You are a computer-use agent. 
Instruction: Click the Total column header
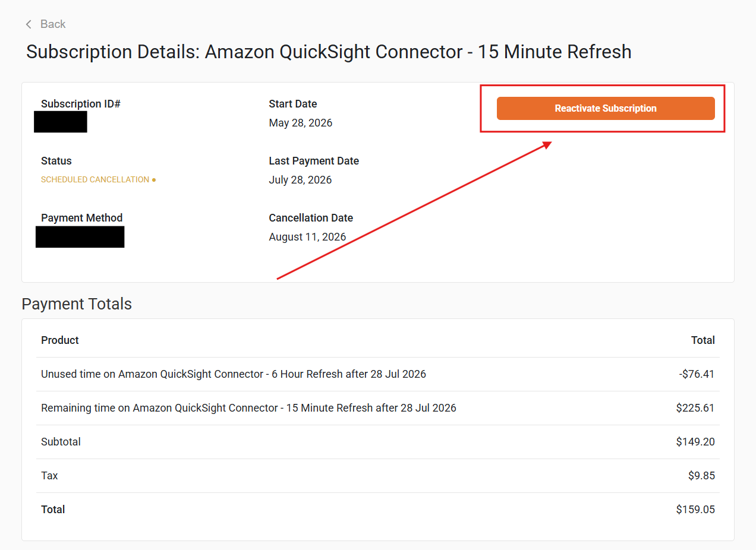[x=703, y=340]
